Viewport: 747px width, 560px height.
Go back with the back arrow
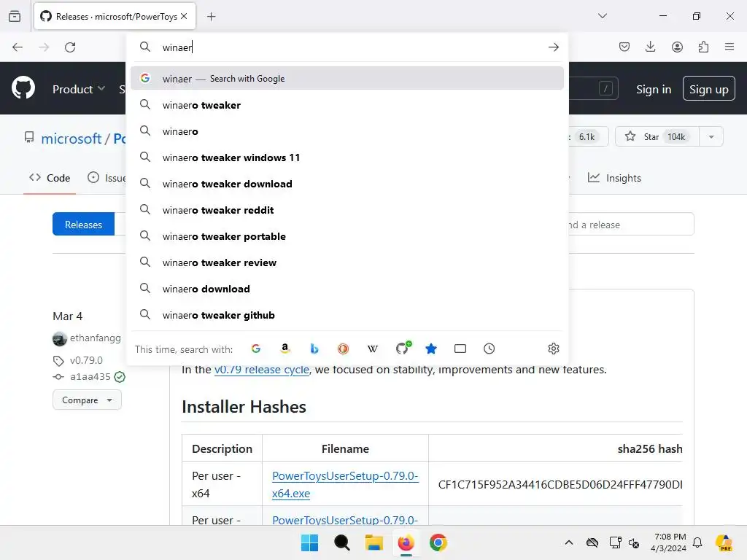coord(18,47)
